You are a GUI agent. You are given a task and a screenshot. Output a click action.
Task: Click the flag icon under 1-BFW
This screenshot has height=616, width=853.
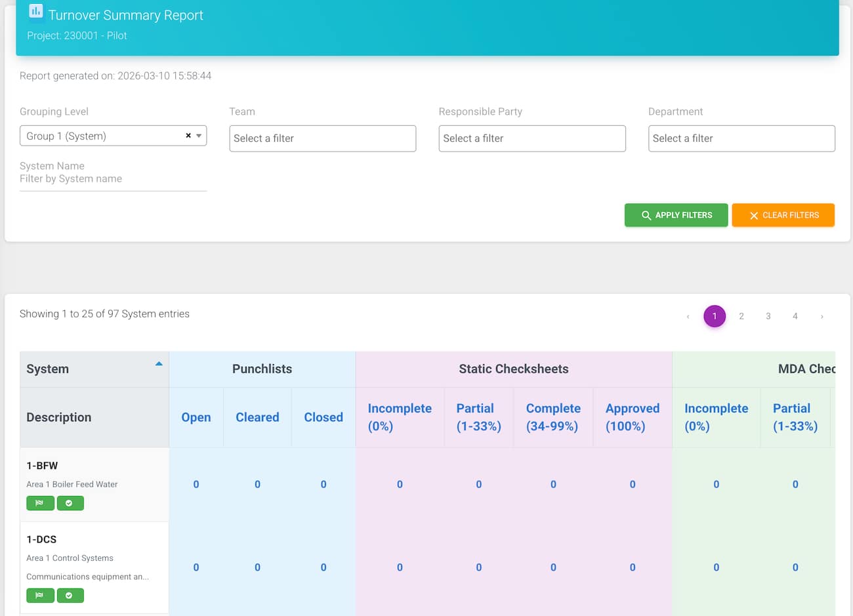(x=40, y=503)
